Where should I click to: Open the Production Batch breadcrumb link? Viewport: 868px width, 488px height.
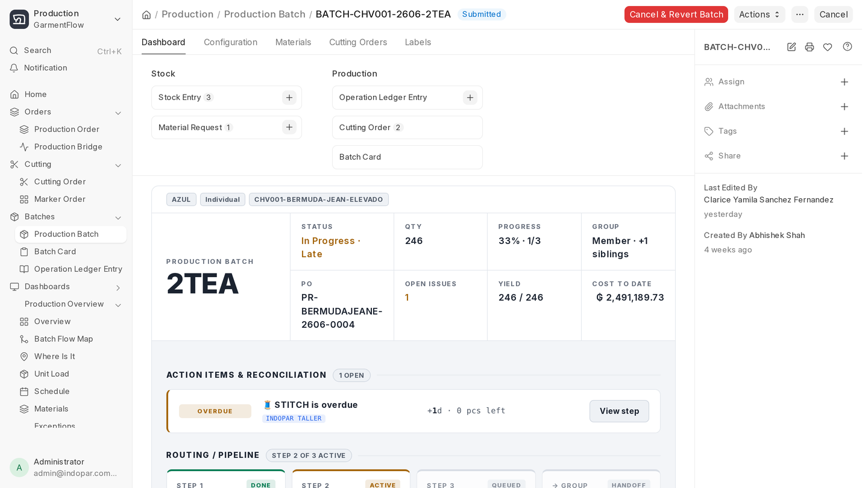click(265, 14)
